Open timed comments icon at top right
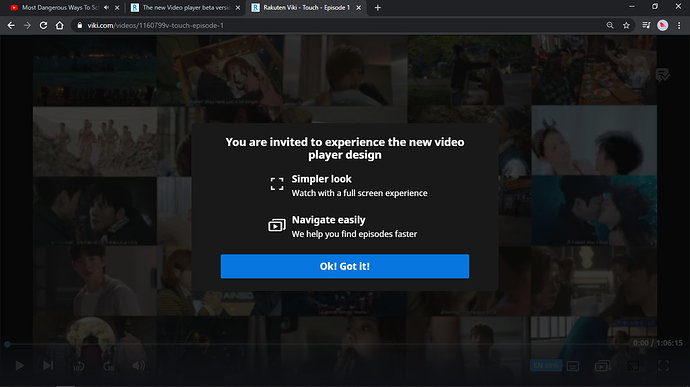This screenshot has width=690, height=387. pyautogui.click(x=662, y=75)
